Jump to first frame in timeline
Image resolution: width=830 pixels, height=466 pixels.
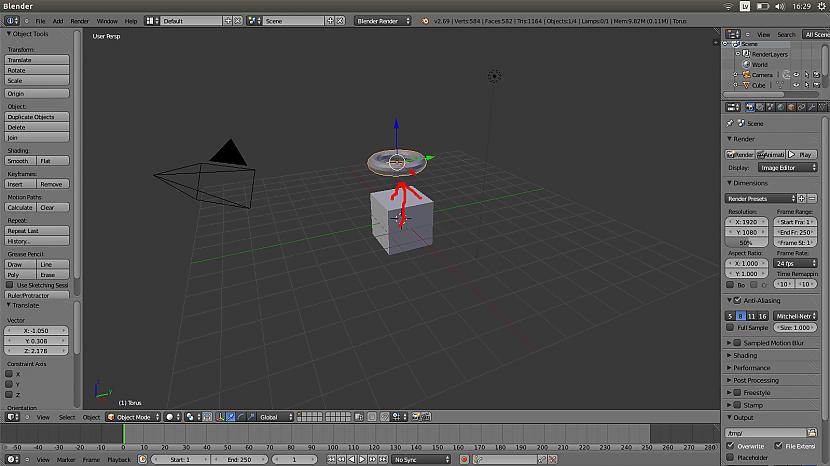331,459
